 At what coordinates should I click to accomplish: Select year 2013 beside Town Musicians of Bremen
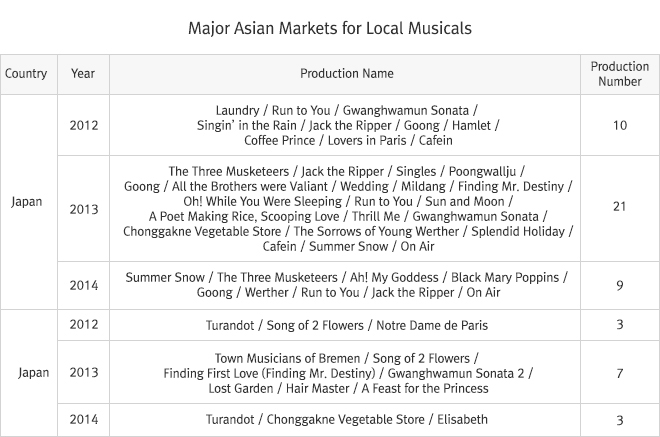tap(84, 373)
